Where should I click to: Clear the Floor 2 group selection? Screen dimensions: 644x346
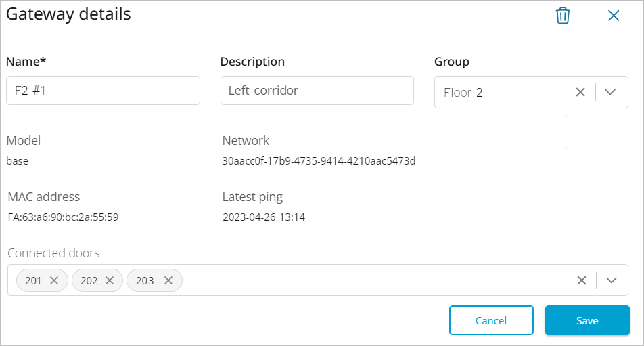(x=580, y=93)
